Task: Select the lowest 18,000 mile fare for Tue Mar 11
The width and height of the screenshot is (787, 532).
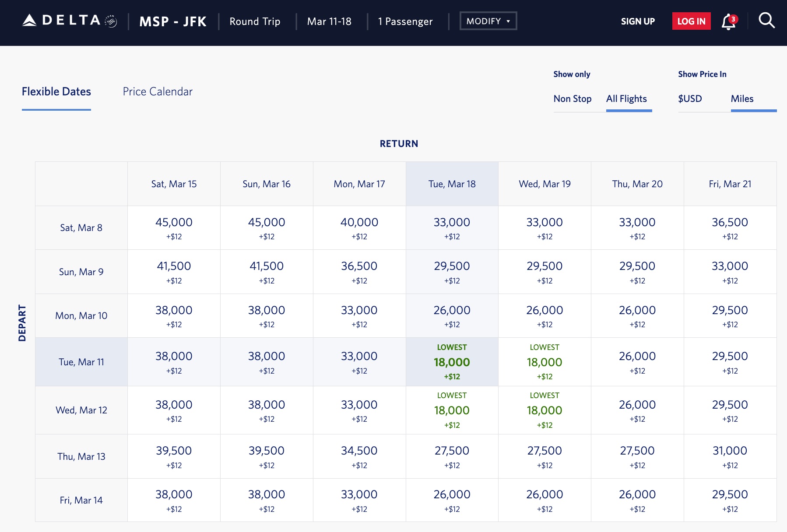Action: click(452, 362)
